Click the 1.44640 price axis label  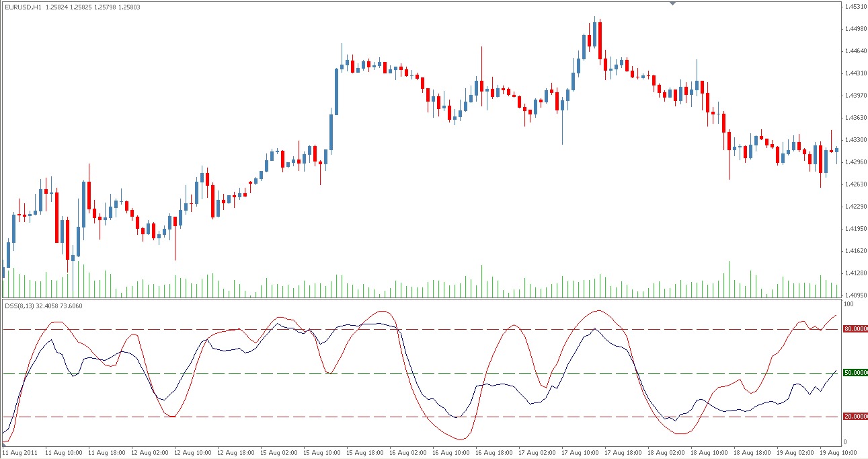[855, 51]
